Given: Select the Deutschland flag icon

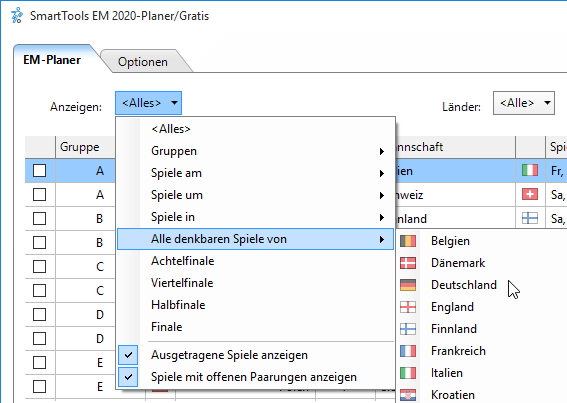Looking at the screenshot, I should tap(408, 285).
